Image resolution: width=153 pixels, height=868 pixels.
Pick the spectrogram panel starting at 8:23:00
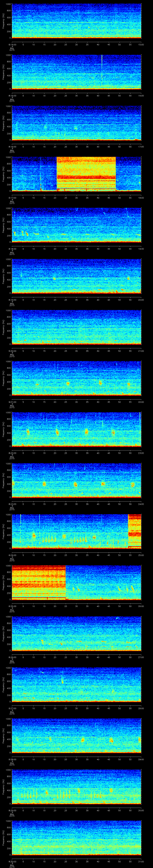(76, 481)
